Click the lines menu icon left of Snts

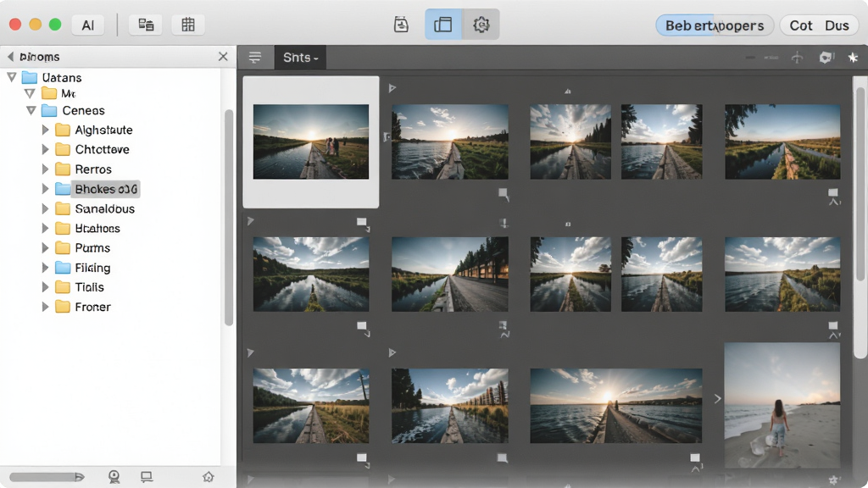(x=255, y=58)
